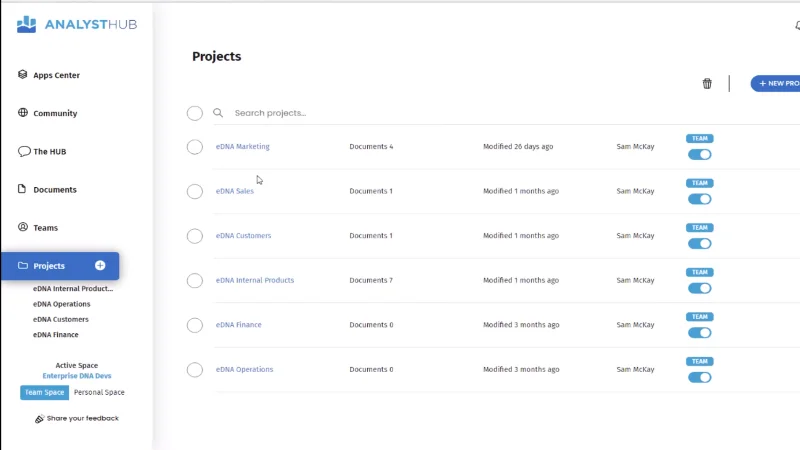Screen dimensions: 800x450
Task: Open eDNA Operations link in project list
Action: [x=244, y=369]
